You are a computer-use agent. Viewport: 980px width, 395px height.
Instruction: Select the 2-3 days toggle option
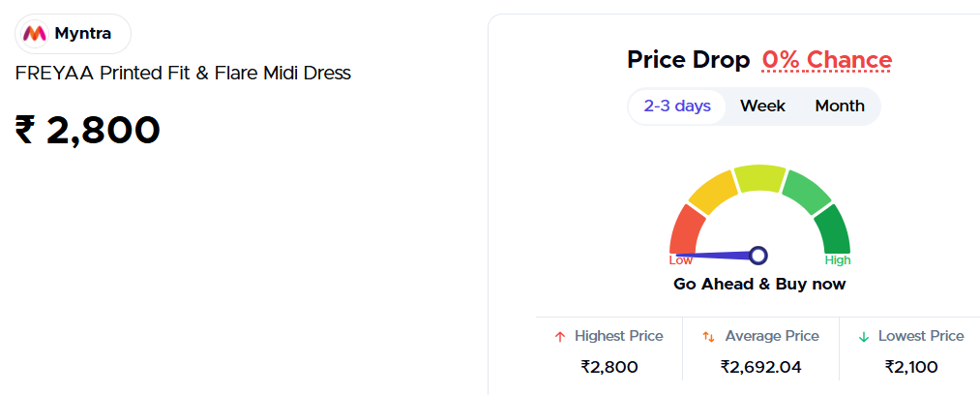click(677, 106)
